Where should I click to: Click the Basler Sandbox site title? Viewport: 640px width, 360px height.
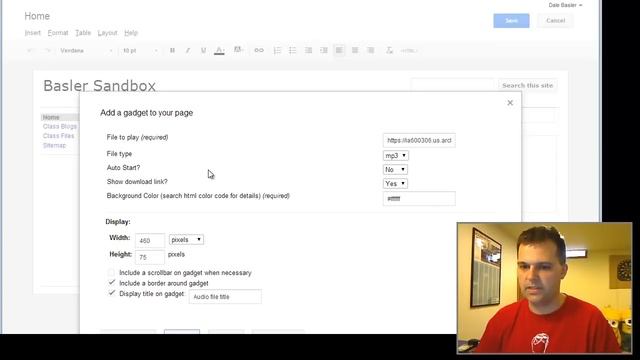point(99,86)
